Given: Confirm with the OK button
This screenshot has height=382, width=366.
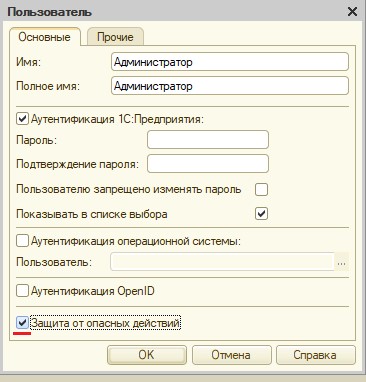Looking at the screenshot, I should (147, 355).
